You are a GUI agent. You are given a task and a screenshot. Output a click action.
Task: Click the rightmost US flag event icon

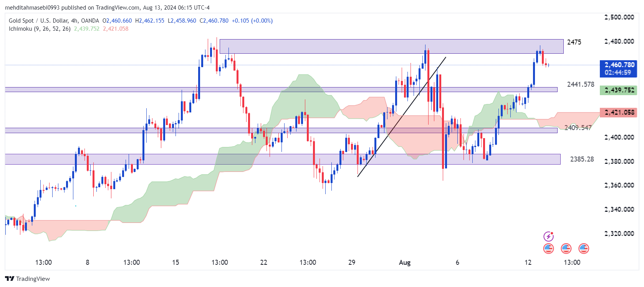584,249
